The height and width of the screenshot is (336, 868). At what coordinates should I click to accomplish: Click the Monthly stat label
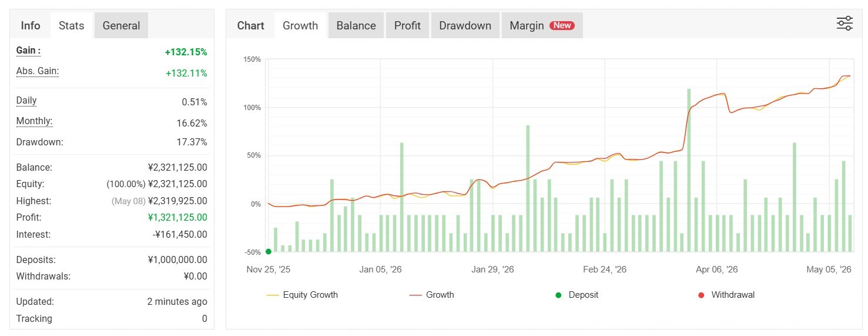tap(34, 122)
